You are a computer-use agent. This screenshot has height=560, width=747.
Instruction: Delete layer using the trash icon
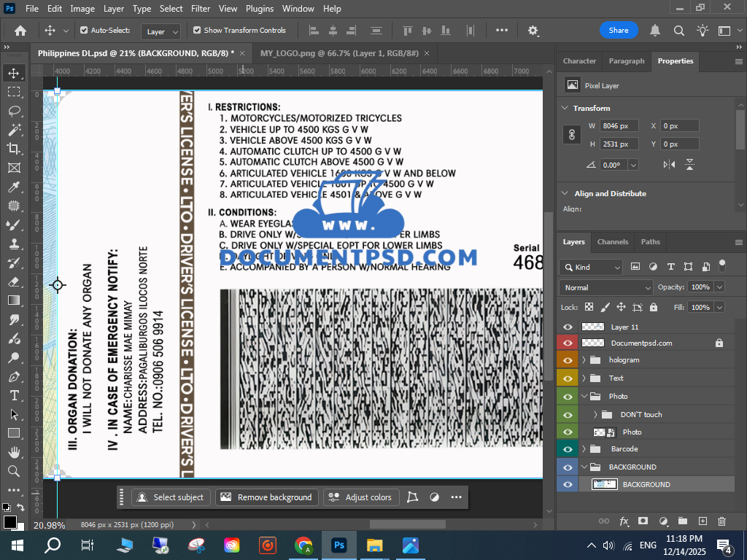coord(721,521)
